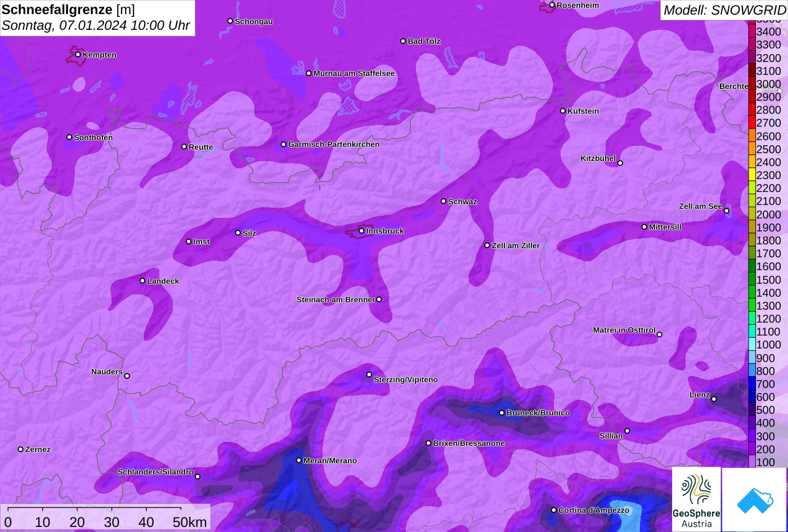
Task: Click the 1500 m green legend swatch
Action: (x=752, y=279)
